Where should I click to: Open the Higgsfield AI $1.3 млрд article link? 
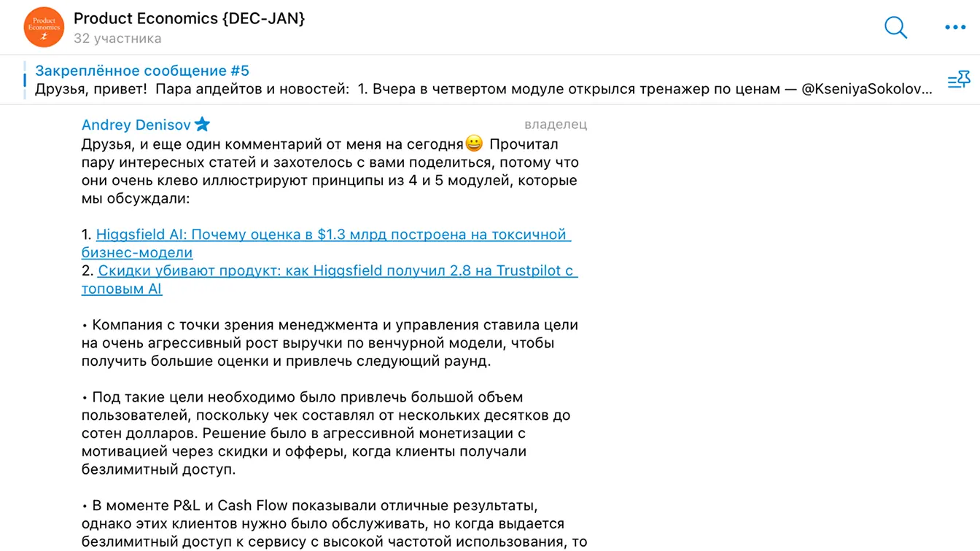coord(326,243)
